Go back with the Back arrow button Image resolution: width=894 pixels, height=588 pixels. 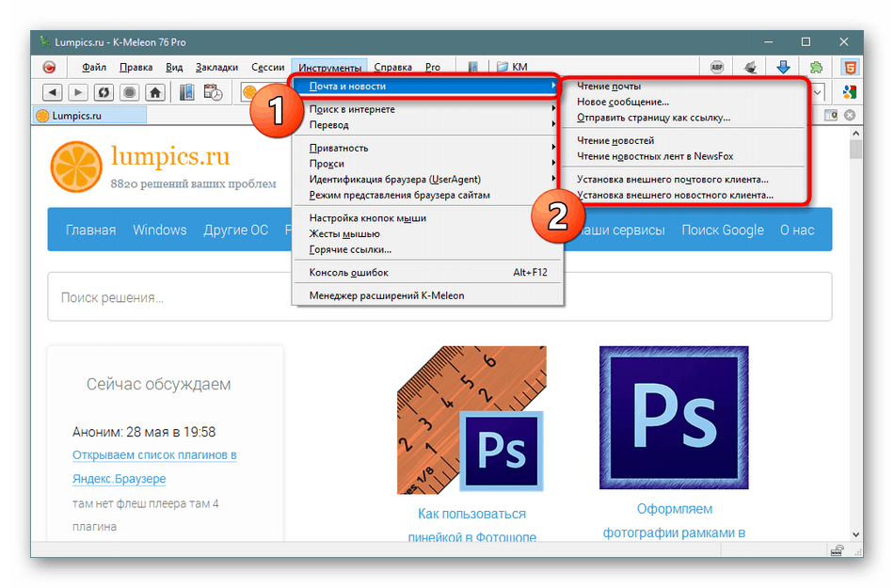pyautogui.click(x=53, y=92)
